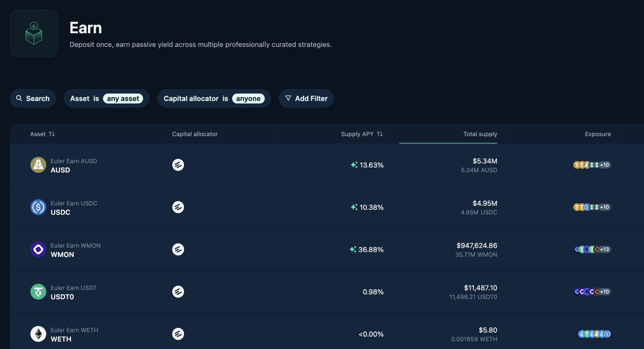Click the USDT0 token icon

coord(38,292)
